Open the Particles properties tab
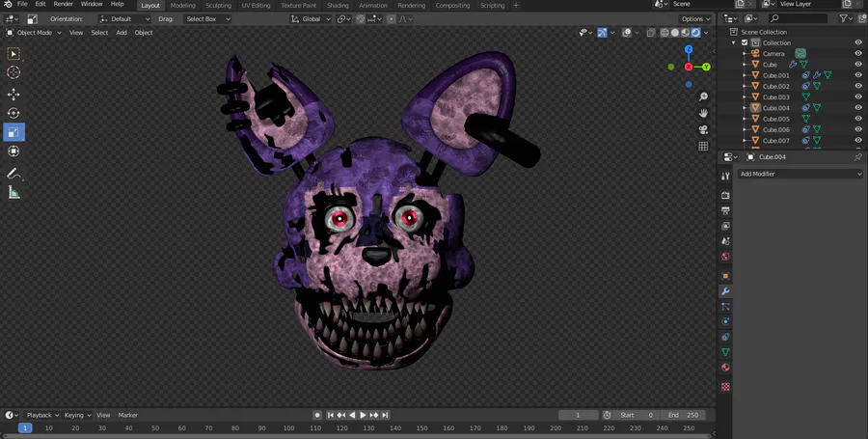 click(725, 306)
